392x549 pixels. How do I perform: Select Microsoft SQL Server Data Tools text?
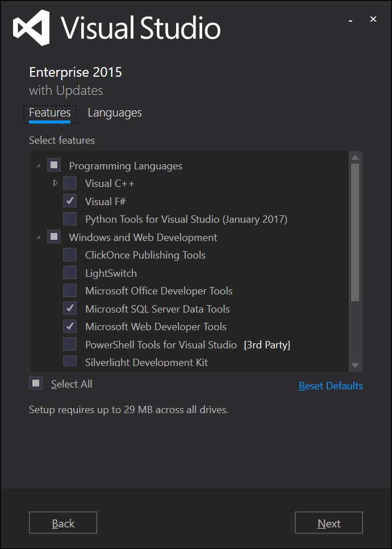157,309
